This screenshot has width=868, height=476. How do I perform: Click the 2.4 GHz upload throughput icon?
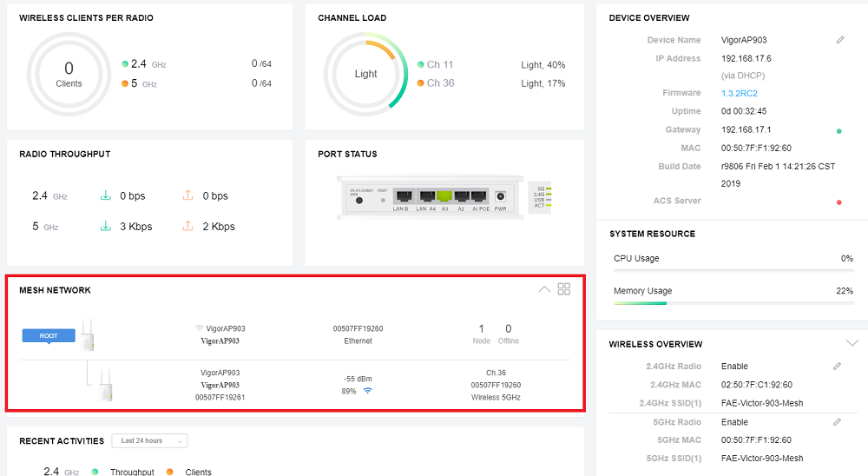pyautogui.click(x=187, y=195)
